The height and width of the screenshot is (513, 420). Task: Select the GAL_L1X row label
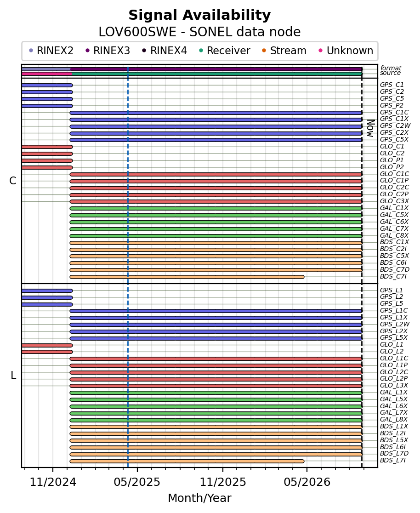pos(394,392)
